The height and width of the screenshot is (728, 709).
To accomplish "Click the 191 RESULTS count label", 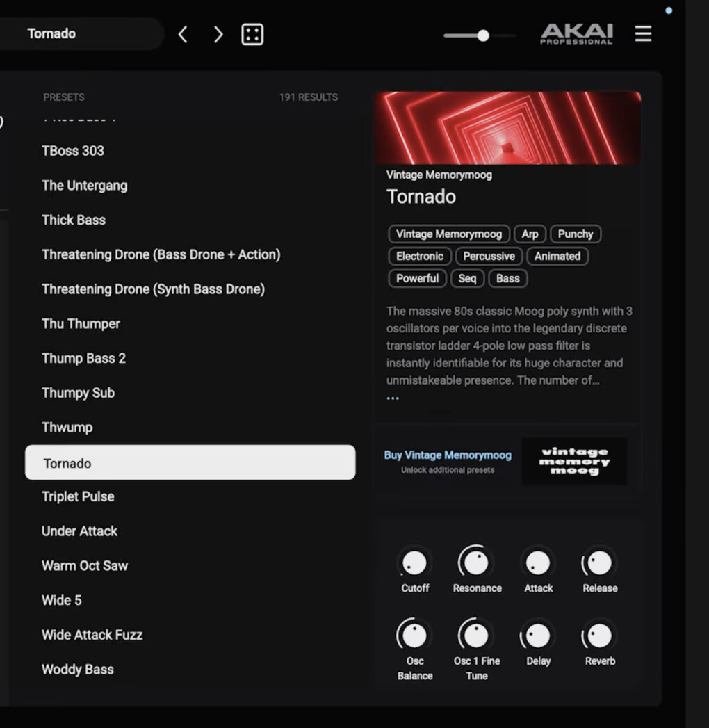I will pos(309,97).
